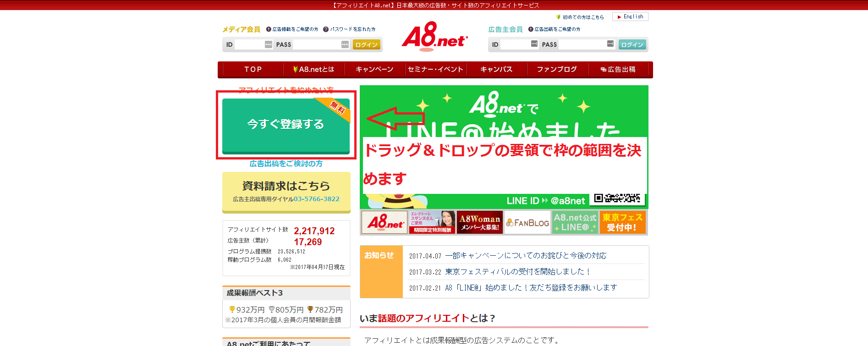The height and width of the screenshot is (346, 868).
Task: Click the media member PASS field autofill icon
Action: tap(345, 44)
